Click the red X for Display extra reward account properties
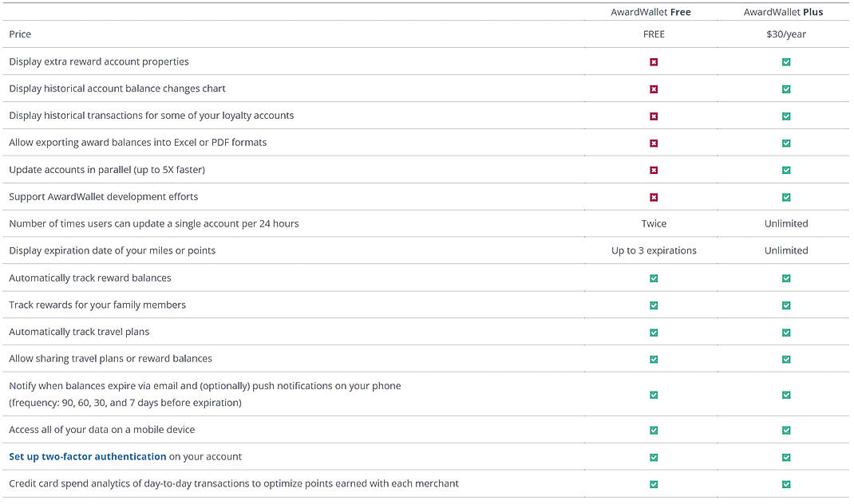 654,61
